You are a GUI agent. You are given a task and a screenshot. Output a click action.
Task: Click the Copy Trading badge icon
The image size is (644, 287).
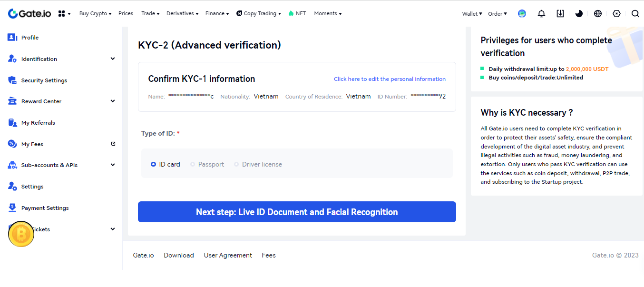[x=239, y=13]
